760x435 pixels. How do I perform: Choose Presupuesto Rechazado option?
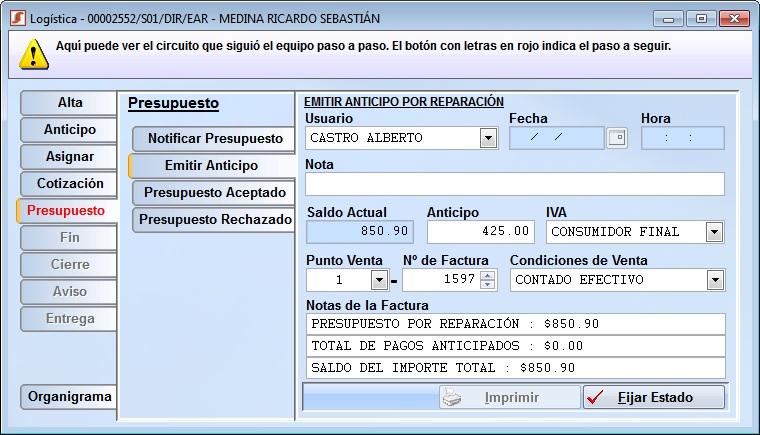coord(215,219)
